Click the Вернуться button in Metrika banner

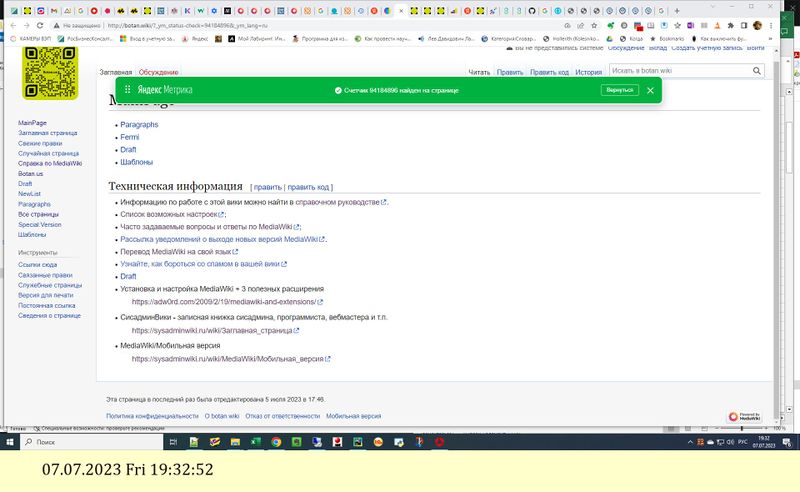coord(619,90)
